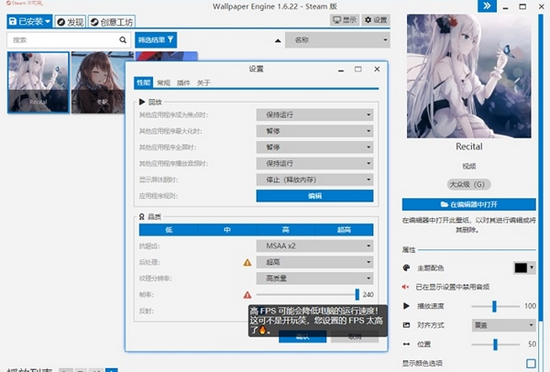Click red warning icon beside 帧率
Viewport: 550px width, 372px height.
pos(247,295)
